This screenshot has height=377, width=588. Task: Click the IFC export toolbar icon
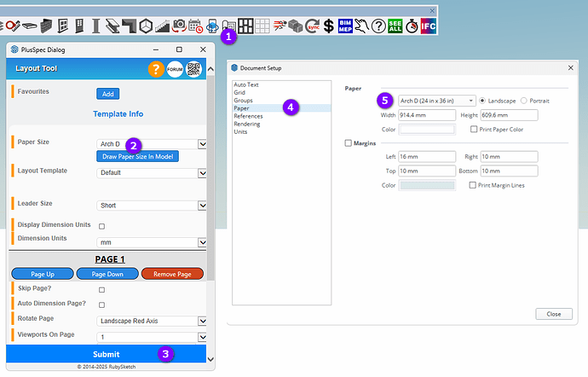[426, 26]
